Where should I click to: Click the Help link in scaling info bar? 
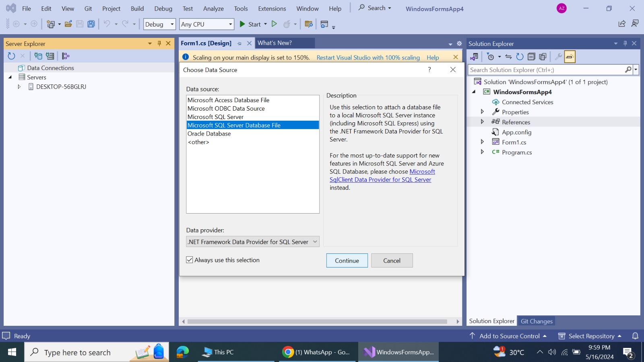click(x=433, y=58)
